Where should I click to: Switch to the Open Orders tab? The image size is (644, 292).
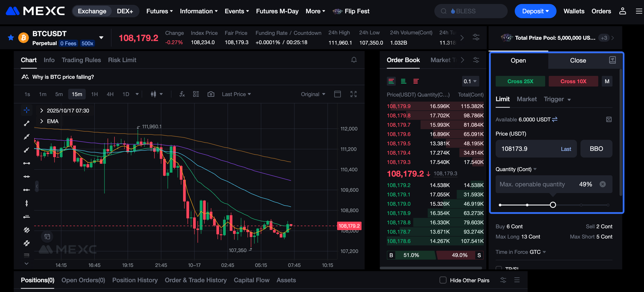coord(83,280)
